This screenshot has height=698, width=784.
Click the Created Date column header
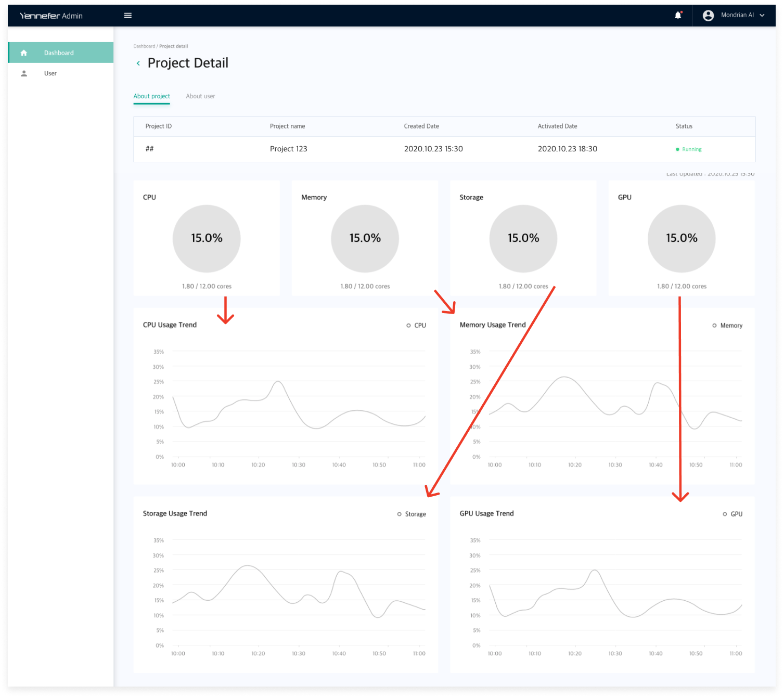tap(421, 126)
